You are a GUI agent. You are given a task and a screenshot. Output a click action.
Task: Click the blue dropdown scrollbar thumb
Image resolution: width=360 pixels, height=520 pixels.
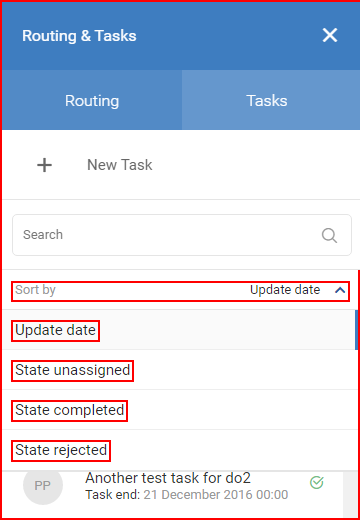pos(356,330)
